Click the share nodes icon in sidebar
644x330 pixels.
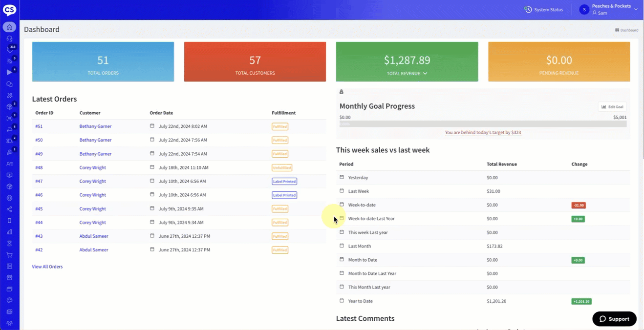point(9,209)
